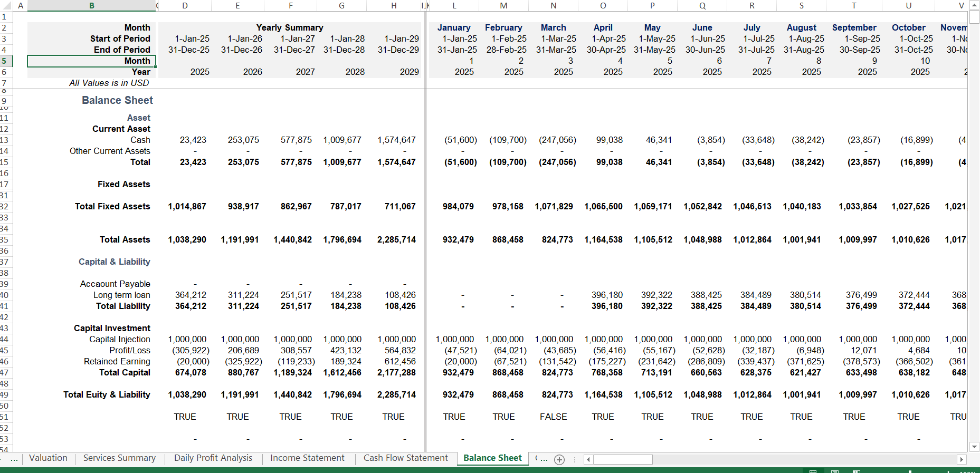The width and height of the screenshot is (980, 473).
Task: Click the Balance Sheet title cell
Action: (x=117, y=100)
